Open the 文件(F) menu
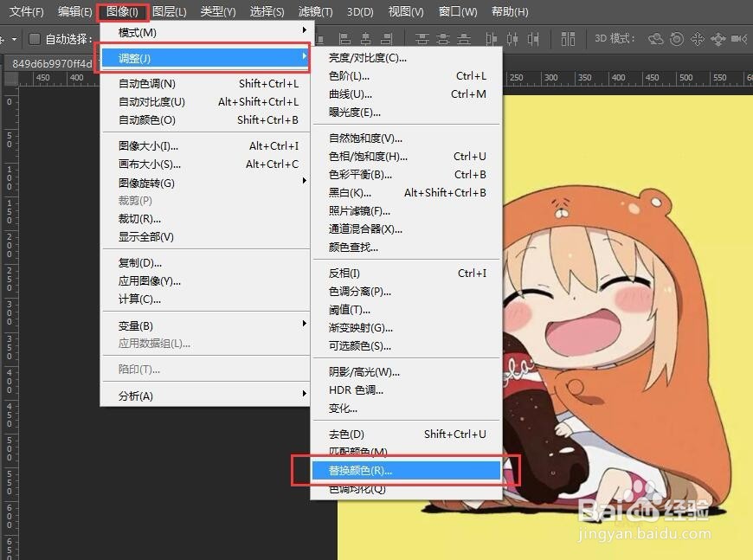 pos(27,11)
